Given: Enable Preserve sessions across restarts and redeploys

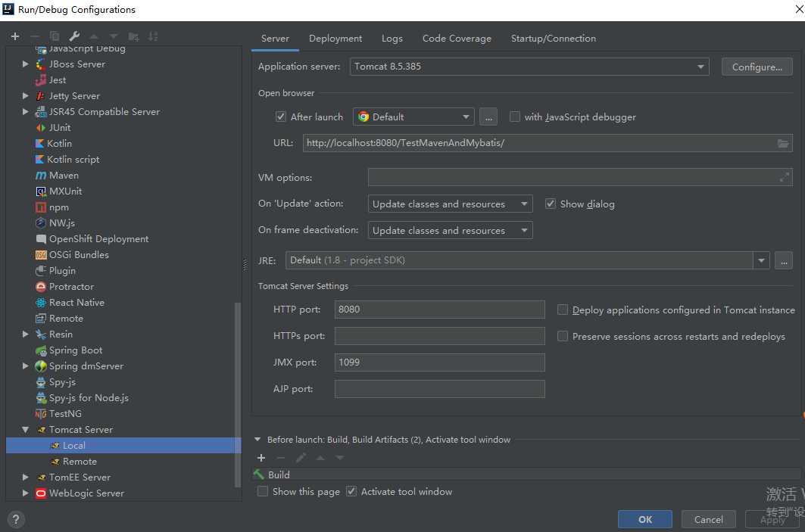Looking at the screenshot, I should [x=563, y=336].
